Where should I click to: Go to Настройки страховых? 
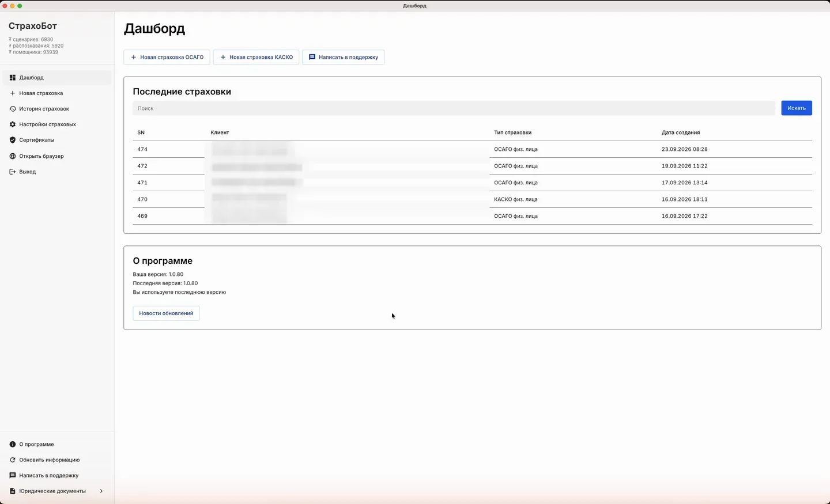point(57,124)
